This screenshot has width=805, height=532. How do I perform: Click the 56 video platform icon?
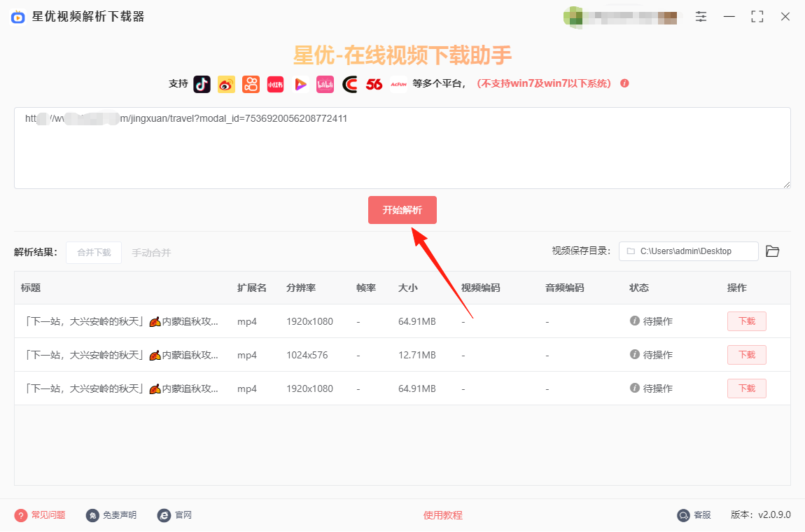pos(374,84)
